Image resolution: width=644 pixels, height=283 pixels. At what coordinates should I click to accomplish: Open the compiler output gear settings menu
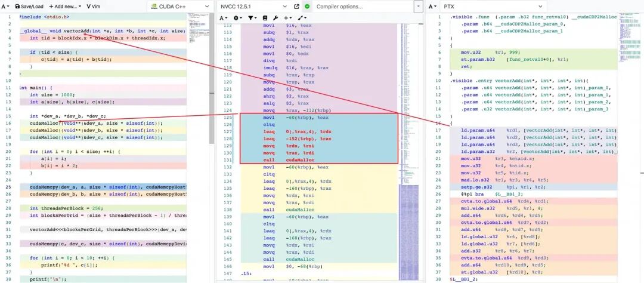pyautogui.click(x=237, y=18)
